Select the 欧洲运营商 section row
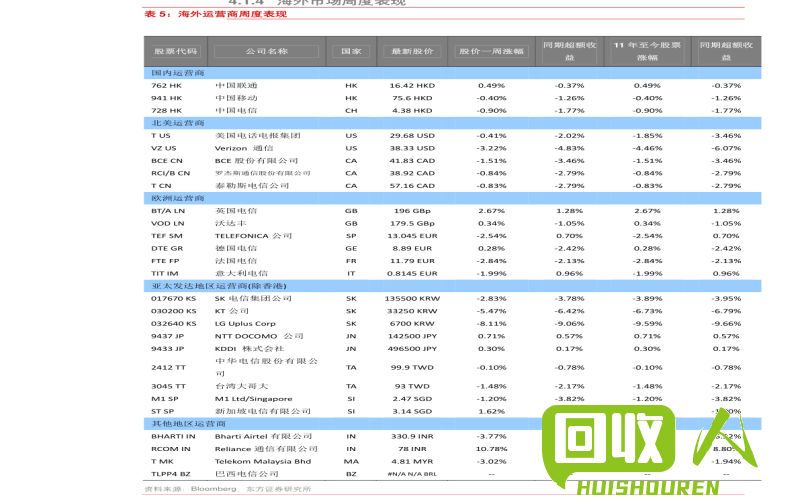The image size is (800, 500). point(453,198)
